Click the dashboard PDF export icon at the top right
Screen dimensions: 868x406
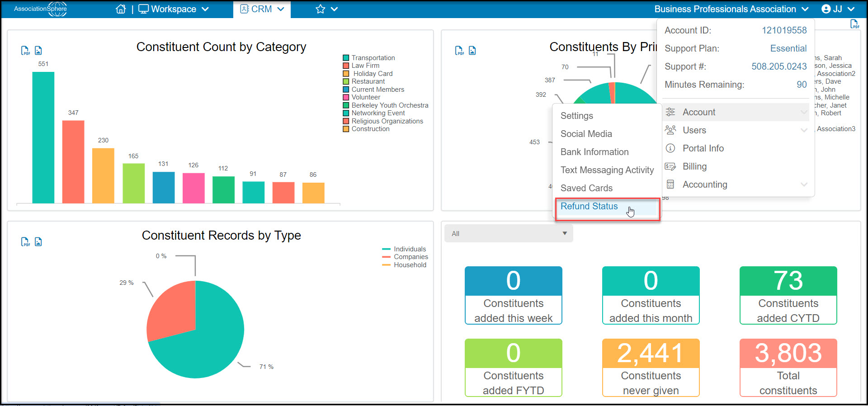point(854,24)
